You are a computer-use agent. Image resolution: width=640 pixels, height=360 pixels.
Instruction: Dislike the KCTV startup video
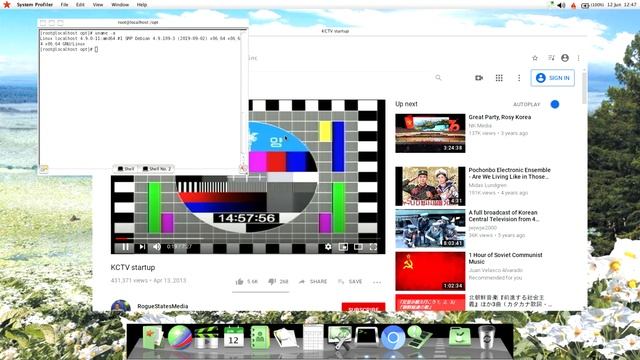tap(278, 282)
